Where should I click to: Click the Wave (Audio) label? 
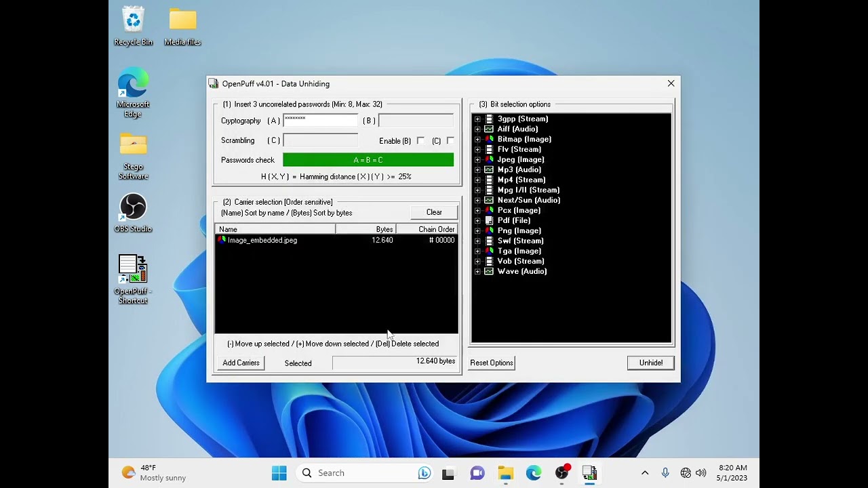[x=522, y=271]
